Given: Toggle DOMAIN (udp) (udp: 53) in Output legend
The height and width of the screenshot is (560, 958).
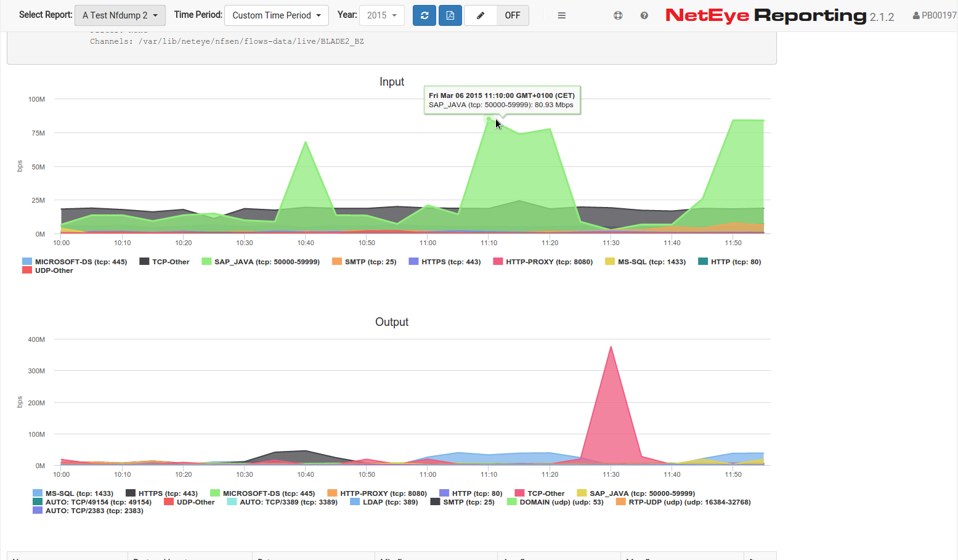Looking at the screenshot, I should coord(555,502).
